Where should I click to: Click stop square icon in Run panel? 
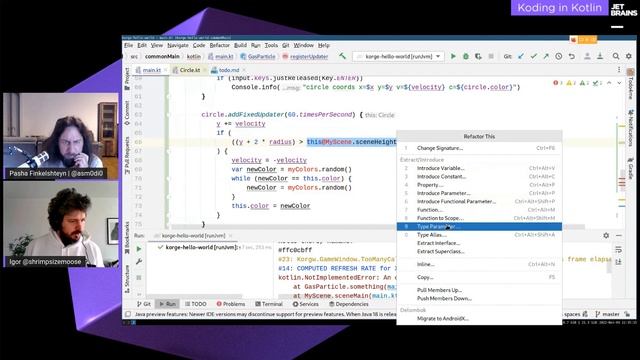pyautogui.click(x=139, y=278)
